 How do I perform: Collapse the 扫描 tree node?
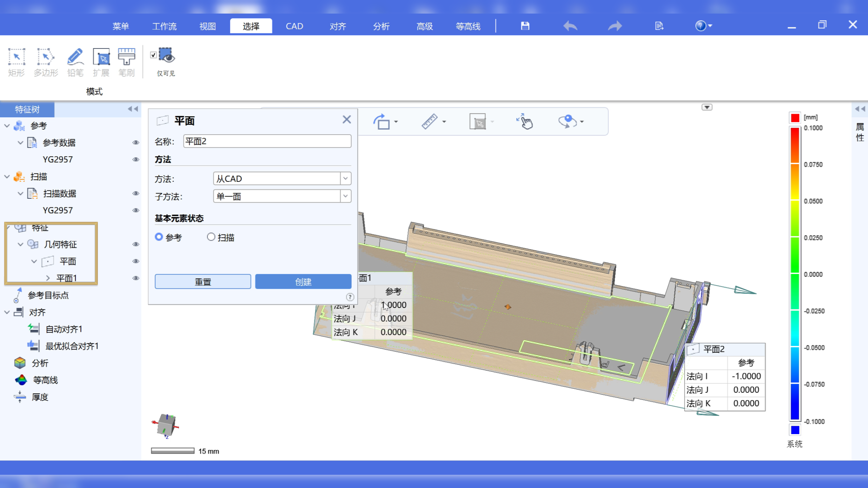(x=7, y=177)
